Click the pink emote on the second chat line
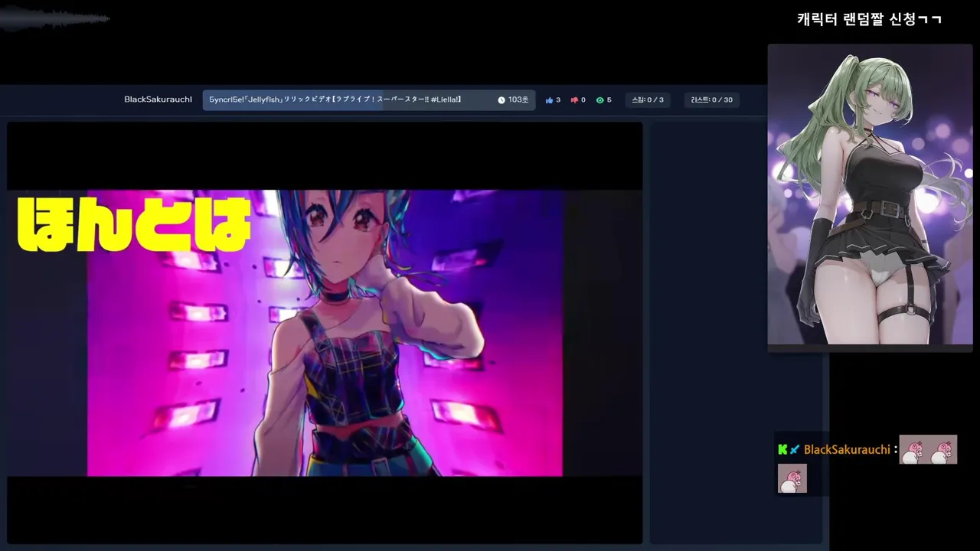Viewport: 980px width, 551px height. pos(792,478)
